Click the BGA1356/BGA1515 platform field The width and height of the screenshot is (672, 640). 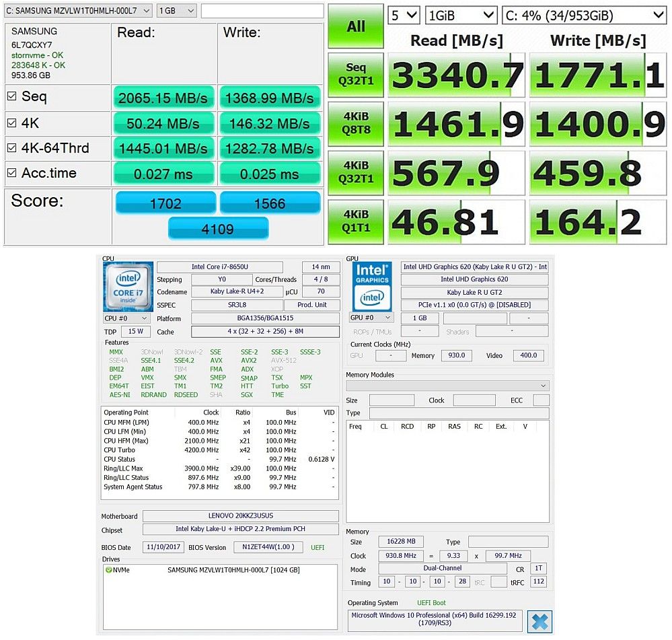(265, 318)
